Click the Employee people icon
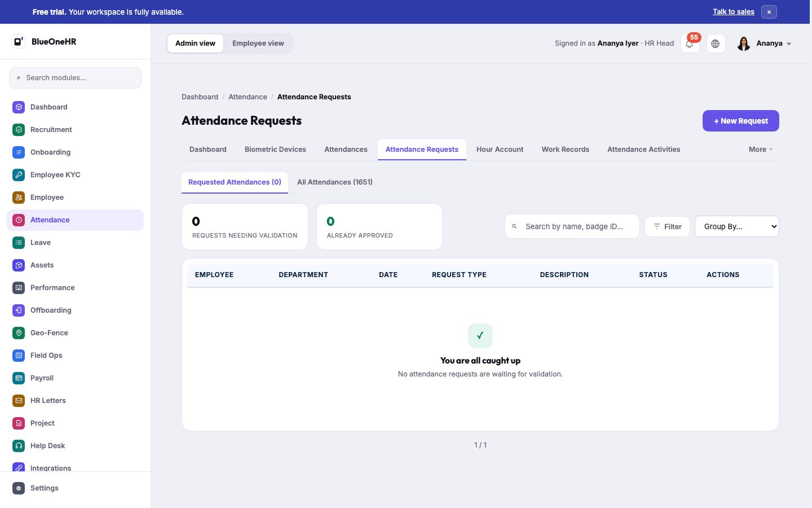The height and width of the screenshot is (508, 812). click(x=19, y=197)
